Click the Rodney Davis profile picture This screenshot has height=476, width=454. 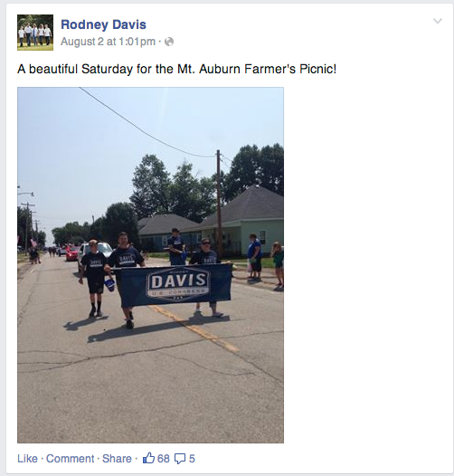(x=35, y=33)
